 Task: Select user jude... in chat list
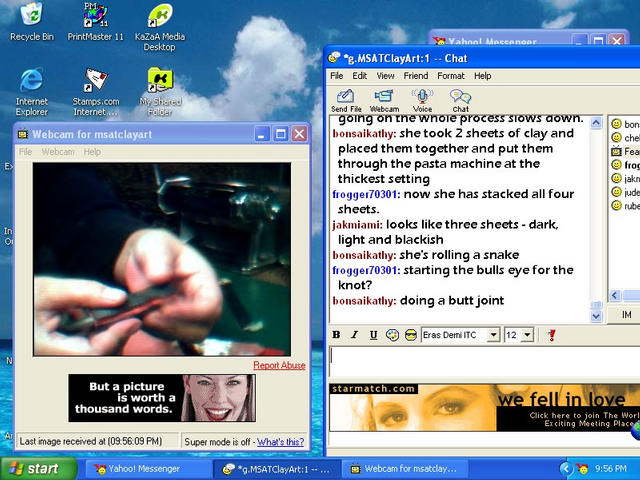pos(625,192)
